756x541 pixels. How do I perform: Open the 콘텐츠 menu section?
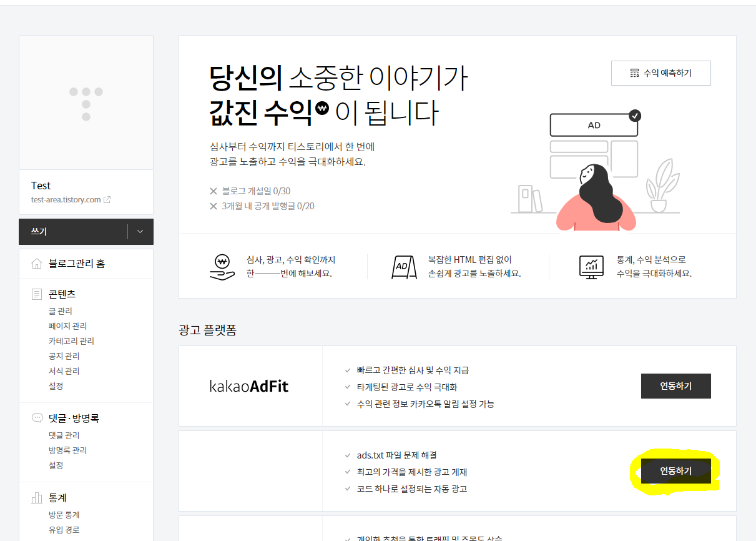click(62, 294)
